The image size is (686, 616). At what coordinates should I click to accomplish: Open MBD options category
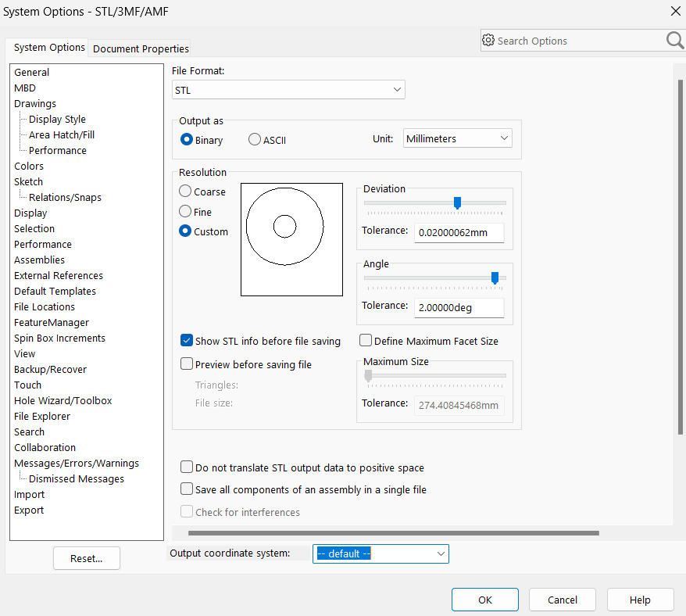[x=25, y=88]
